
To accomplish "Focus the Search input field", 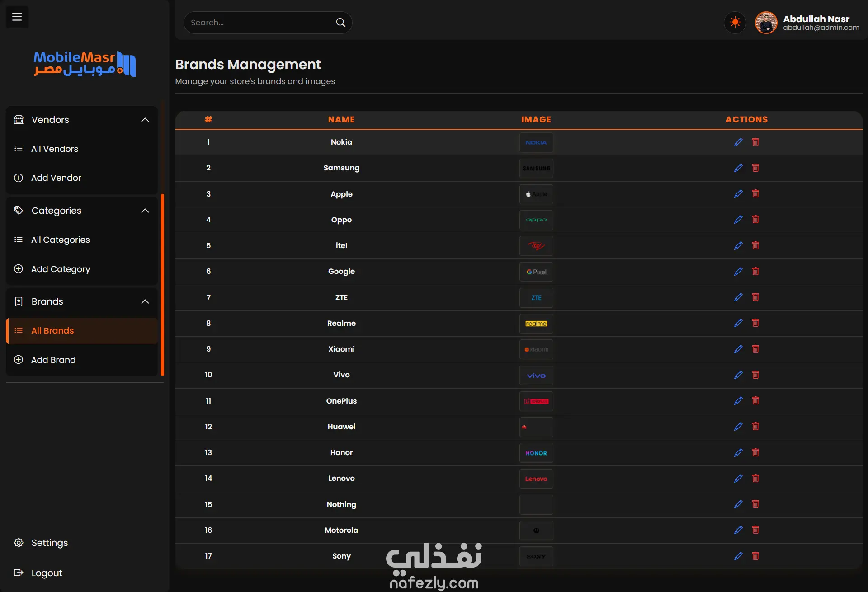I will coord(260,23).
